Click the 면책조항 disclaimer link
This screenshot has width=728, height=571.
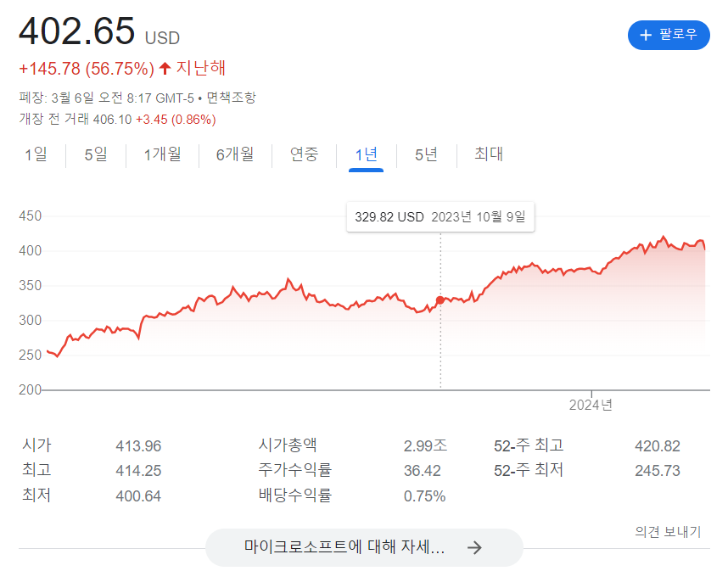pyautogui.click(x=232, y=98)
